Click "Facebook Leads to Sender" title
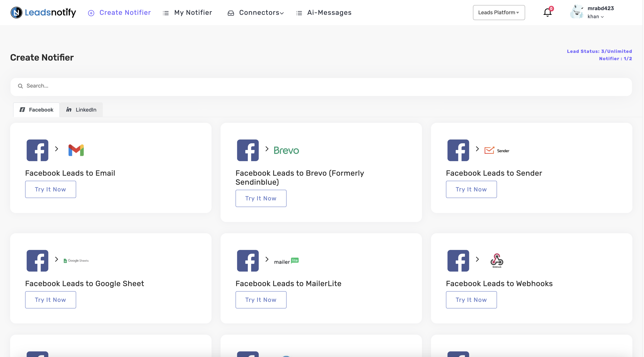 tap(494, 173)
